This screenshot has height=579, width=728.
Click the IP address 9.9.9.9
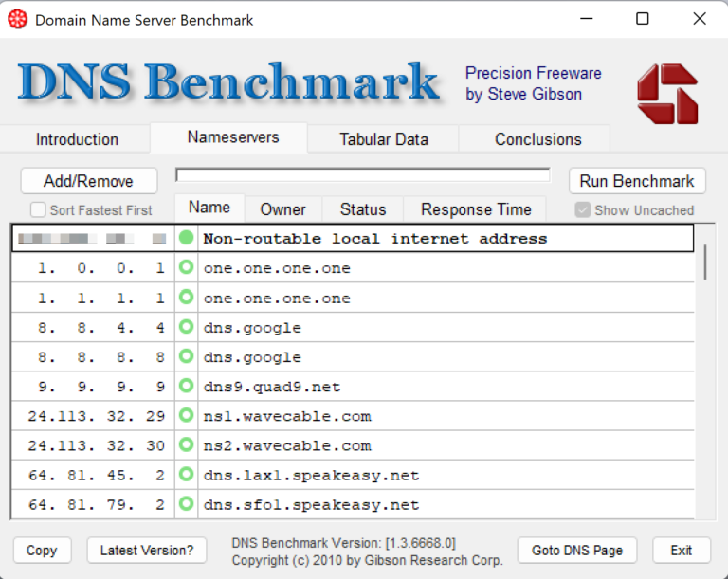(101, 387)
